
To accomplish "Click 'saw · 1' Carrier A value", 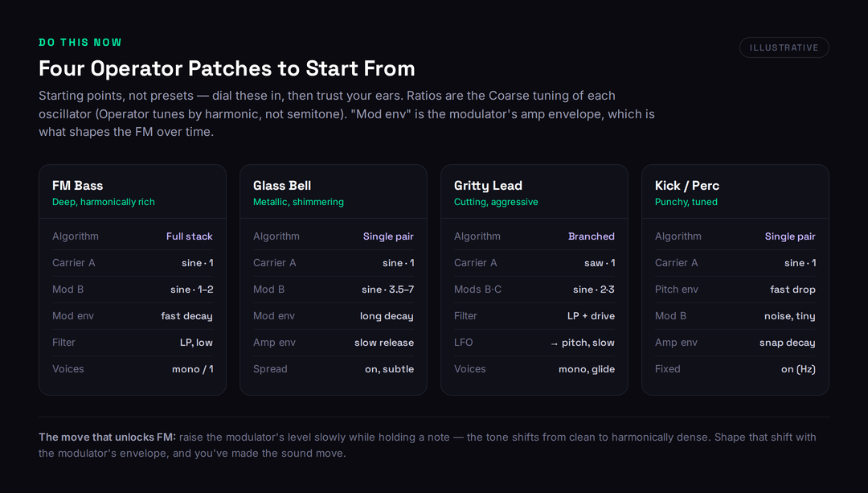I will click(600, 263).
